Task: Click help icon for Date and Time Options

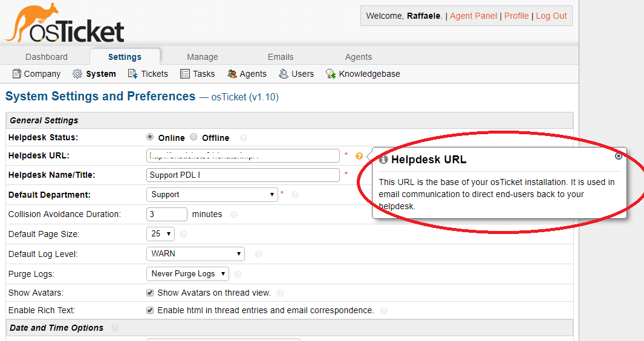Action: tap(115, 328)
